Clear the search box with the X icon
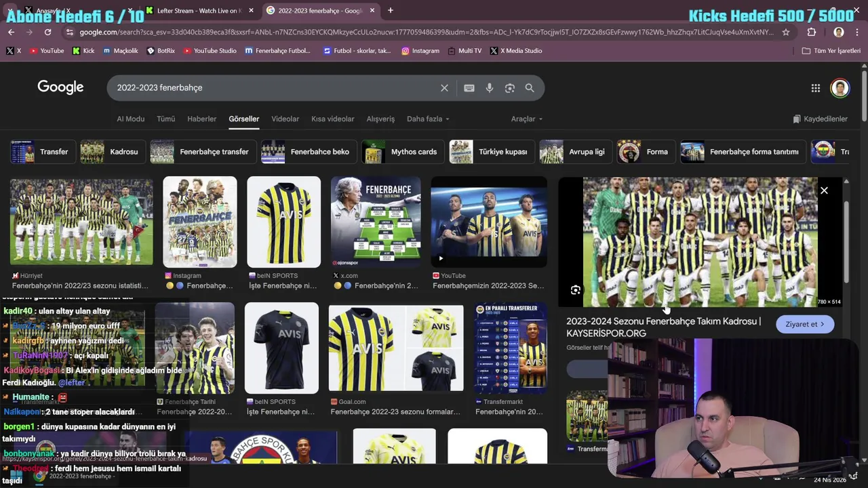The image size is (868, 488). pyautogui.click(x=444, y=87)
